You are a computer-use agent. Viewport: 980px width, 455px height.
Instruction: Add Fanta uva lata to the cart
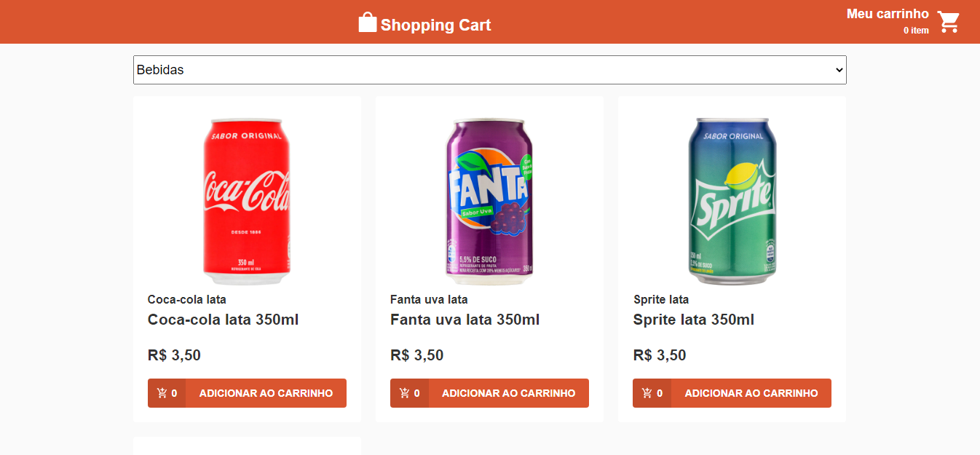tap(508, 393)
